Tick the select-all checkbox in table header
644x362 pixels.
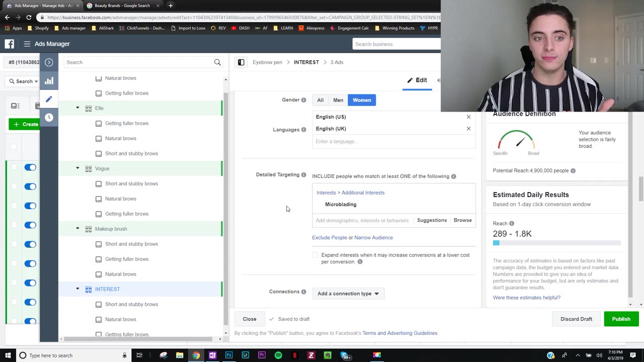pyautogui.click(x=14, y=147)
